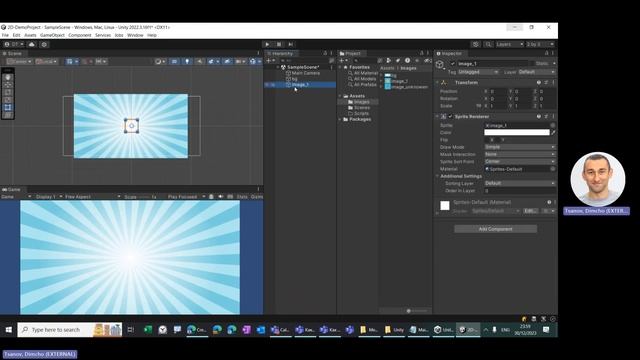The height and width of the screenshot is (360, 640).
Task: Open the Window menu
Action: coord(135,35)
